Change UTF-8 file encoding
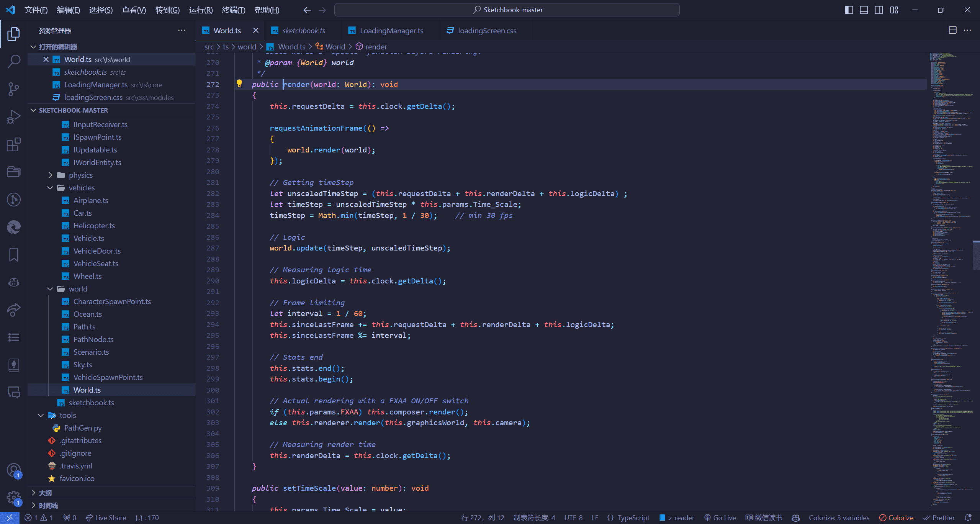 click(573, 518)
